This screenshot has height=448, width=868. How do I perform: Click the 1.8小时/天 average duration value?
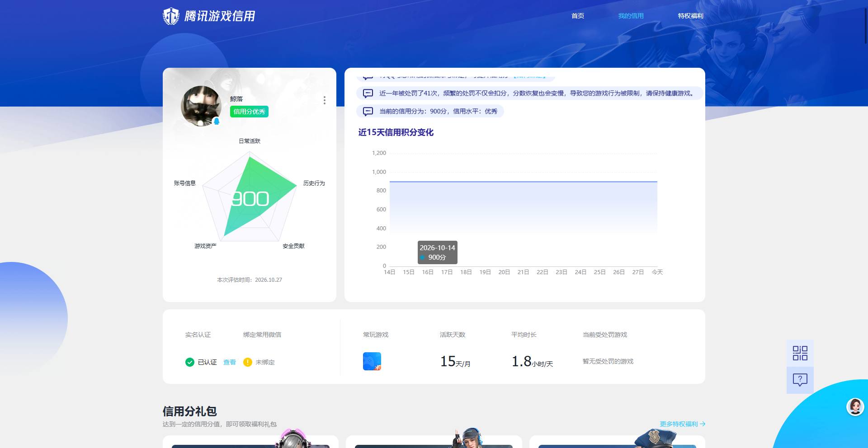[532, 361]
